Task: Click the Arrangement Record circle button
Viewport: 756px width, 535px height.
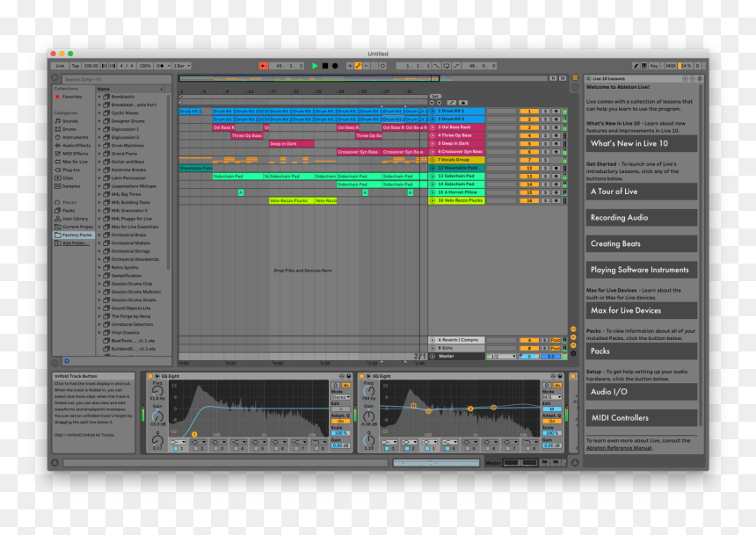Action: [x=335, y=66]
